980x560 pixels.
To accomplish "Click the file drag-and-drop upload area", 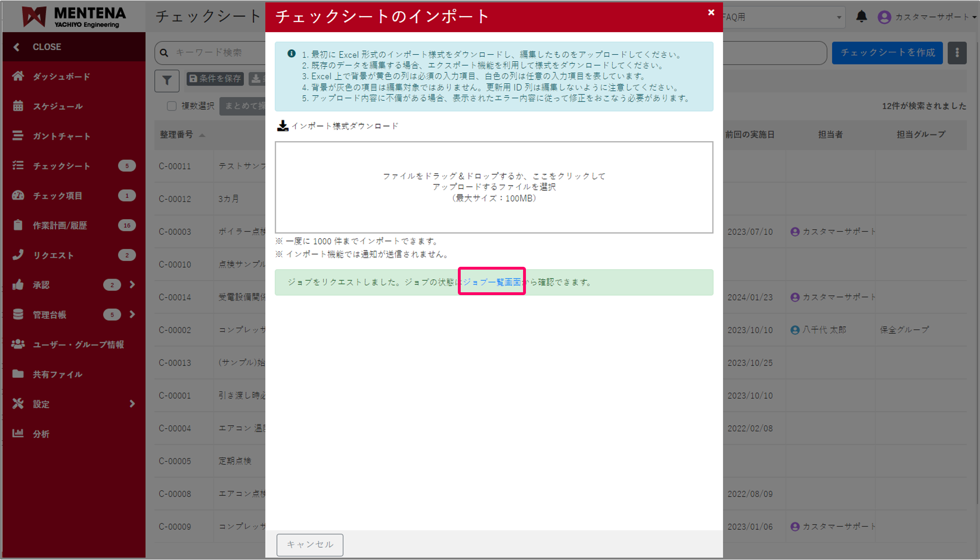I will point(494,187).
